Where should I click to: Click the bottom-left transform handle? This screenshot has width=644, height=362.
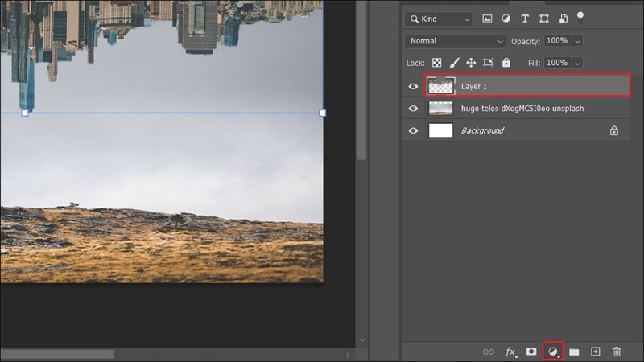(25, 113)
